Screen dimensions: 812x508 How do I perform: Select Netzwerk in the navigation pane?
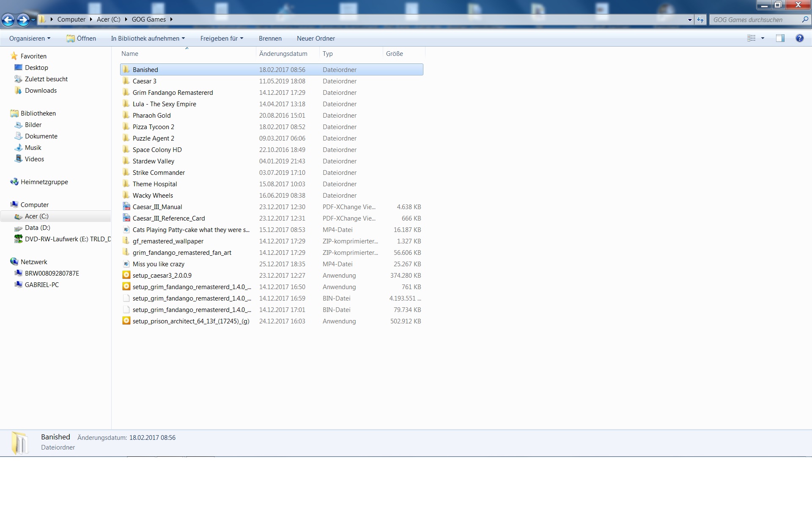[34, 262]
